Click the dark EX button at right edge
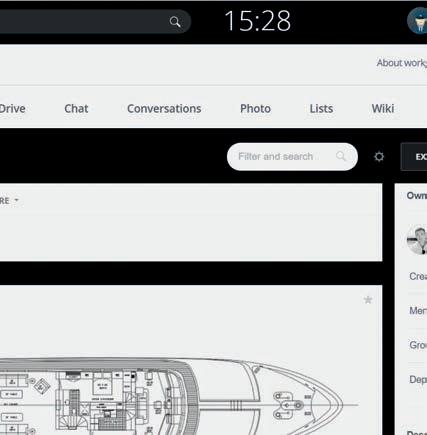 (x=414, y=157)
